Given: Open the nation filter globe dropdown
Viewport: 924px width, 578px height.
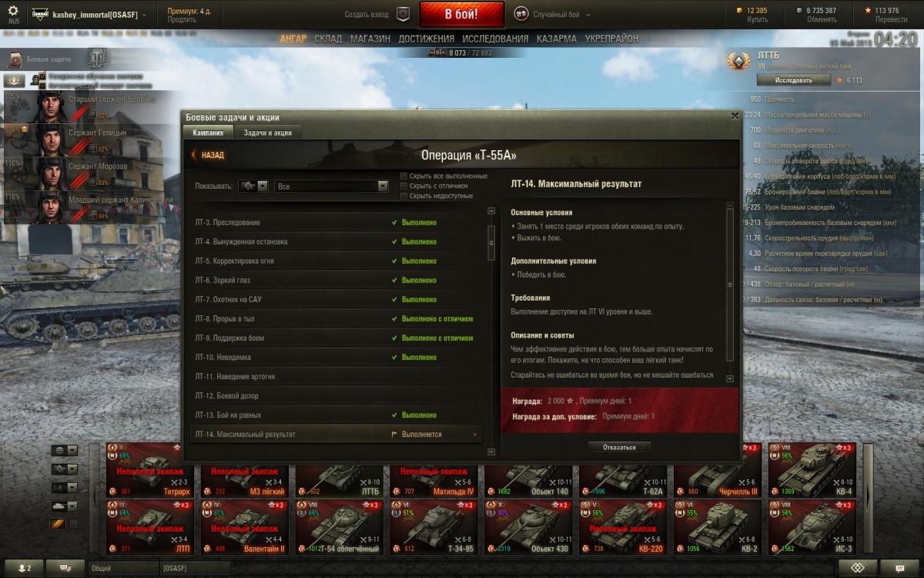Looking at the screenshot, I should (x=64, y=451).
